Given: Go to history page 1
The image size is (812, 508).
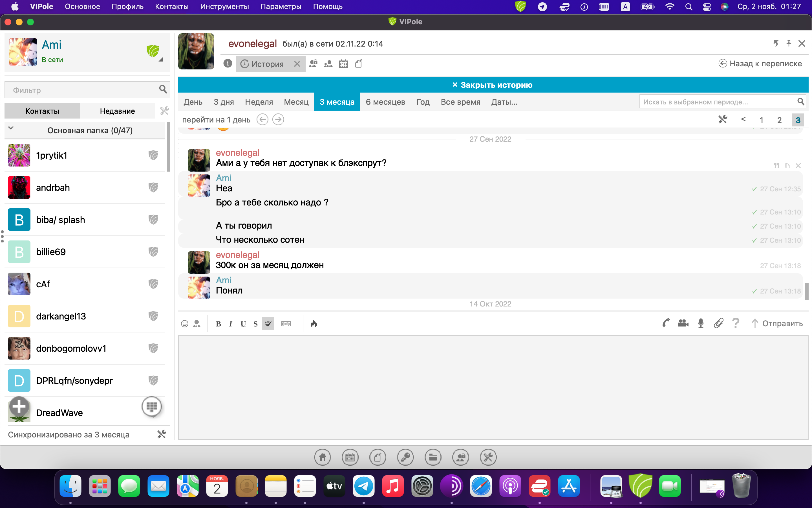Looking at the screenshot, I should 761,120.
